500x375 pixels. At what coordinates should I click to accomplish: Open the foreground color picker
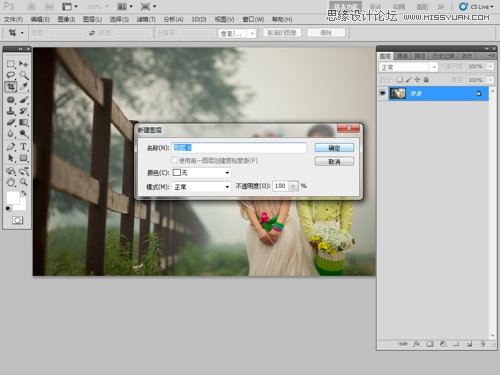pyautogui.click(x=13, y=198)
